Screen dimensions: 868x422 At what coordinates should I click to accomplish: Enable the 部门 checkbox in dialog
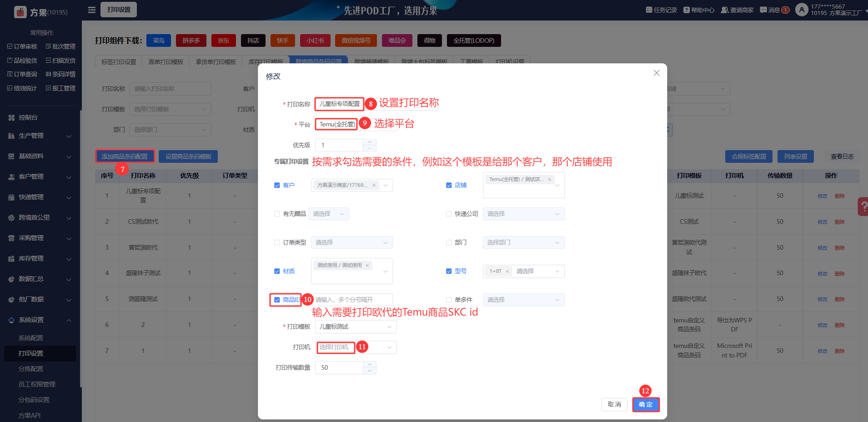tap(449, 242)
